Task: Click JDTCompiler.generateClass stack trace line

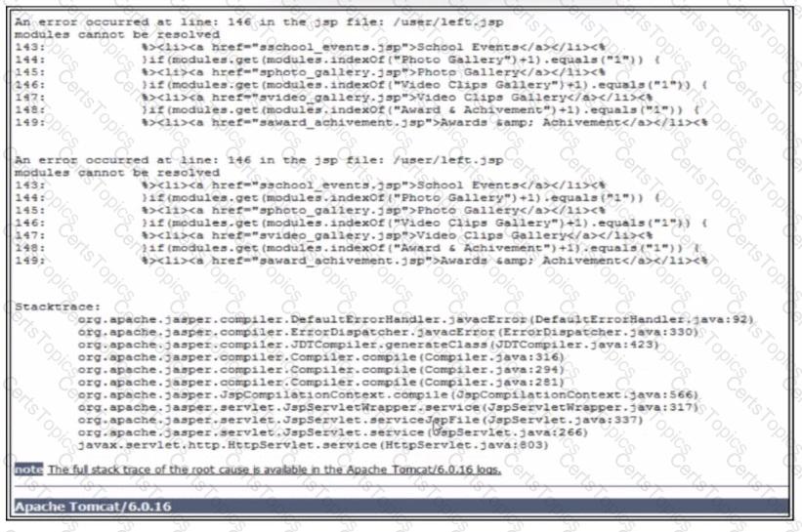Action: point(369,345)
